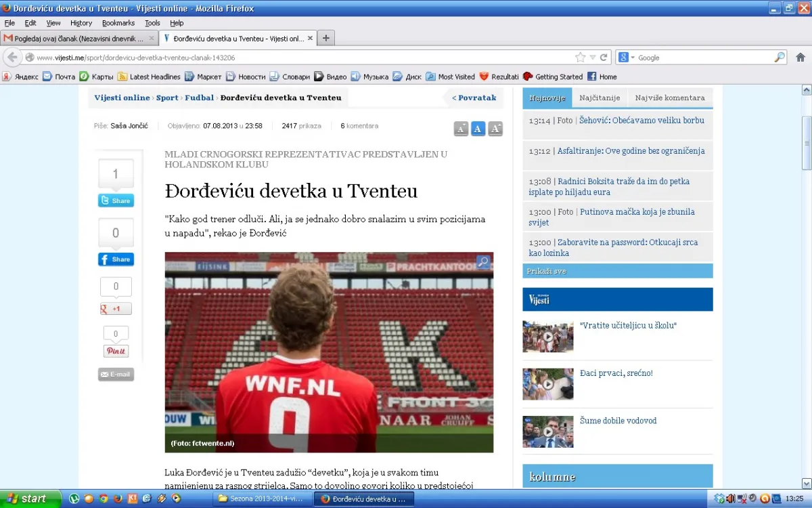This screenshot has width=812, height=508.
Task: Close the Pogledaj ovaj članak tab
Action: point(152,39)
